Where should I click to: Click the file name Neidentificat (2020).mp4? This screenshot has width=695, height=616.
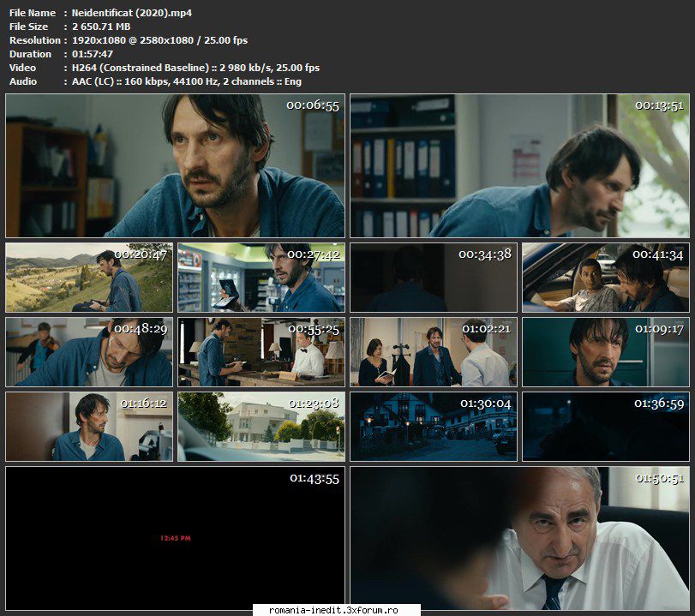click(x=132, y=13)
